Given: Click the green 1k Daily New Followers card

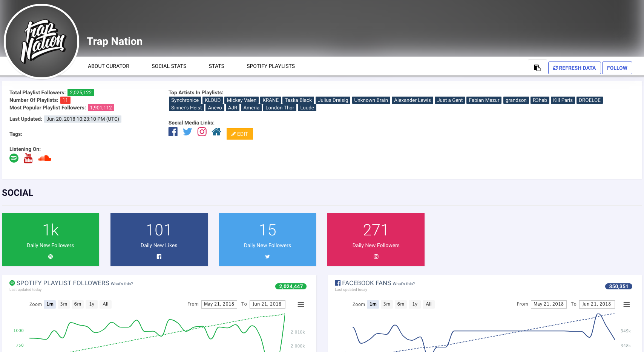Looking at the screenshot, I should pyautogui.click(x=51, y=240).
